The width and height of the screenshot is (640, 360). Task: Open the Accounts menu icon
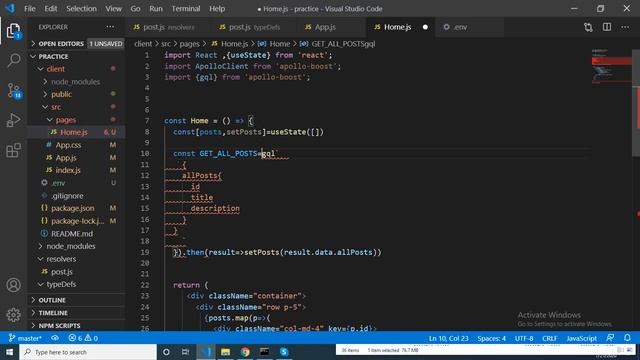pyautogui.click(x=13, y=285)
